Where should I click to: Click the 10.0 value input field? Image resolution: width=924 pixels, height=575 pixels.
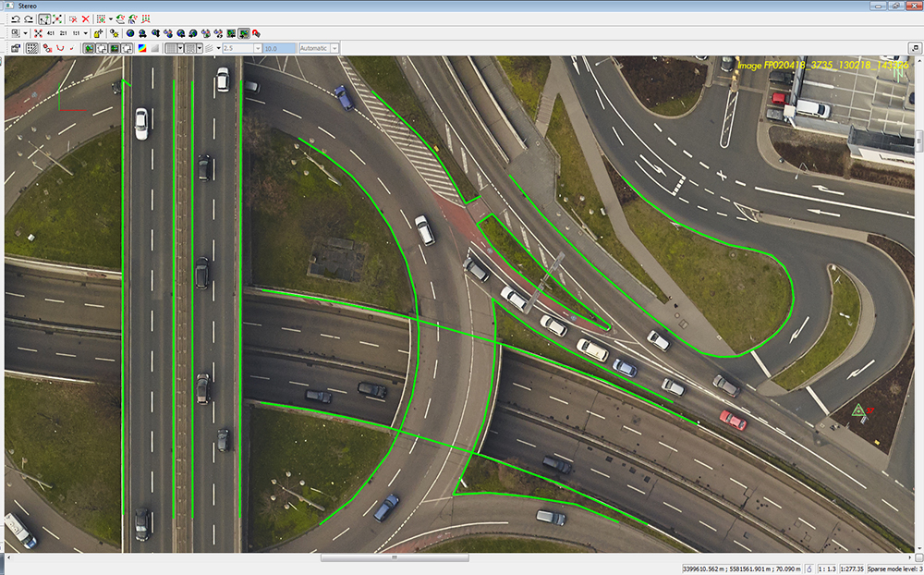click(278, 48)
